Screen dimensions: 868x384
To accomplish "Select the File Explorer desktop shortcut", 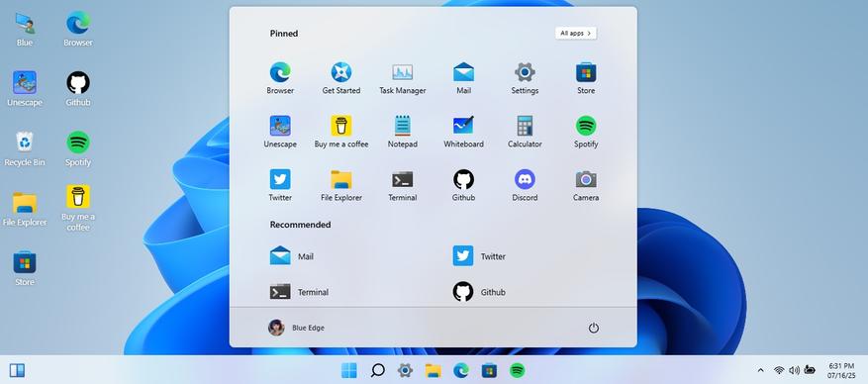I will pyautogui.click(x=25, y=209).
